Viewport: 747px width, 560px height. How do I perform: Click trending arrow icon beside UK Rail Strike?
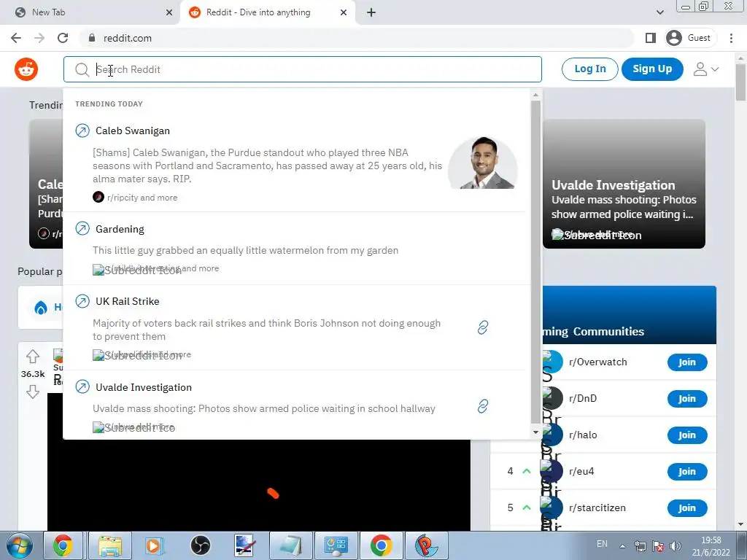click(82, 301)
